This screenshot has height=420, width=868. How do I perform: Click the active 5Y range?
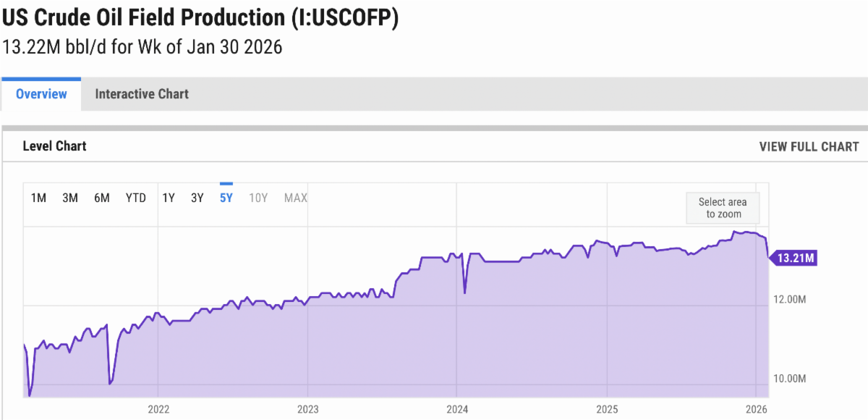226,198
